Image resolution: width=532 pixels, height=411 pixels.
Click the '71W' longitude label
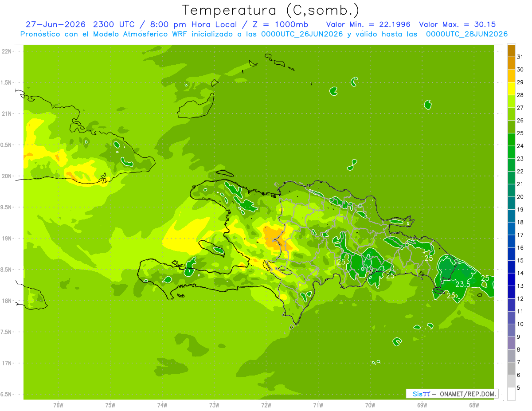[318, 405]
